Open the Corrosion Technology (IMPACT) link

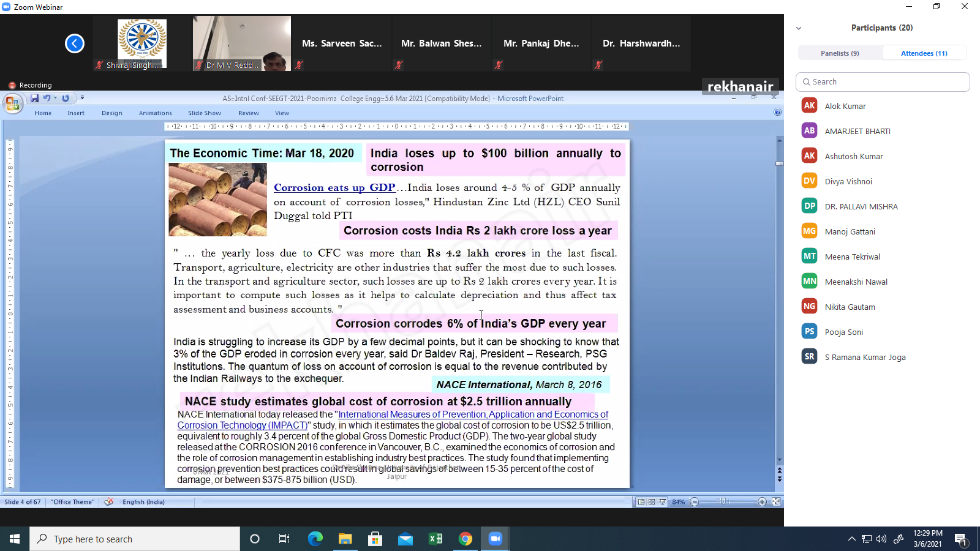tap(243, 425)
